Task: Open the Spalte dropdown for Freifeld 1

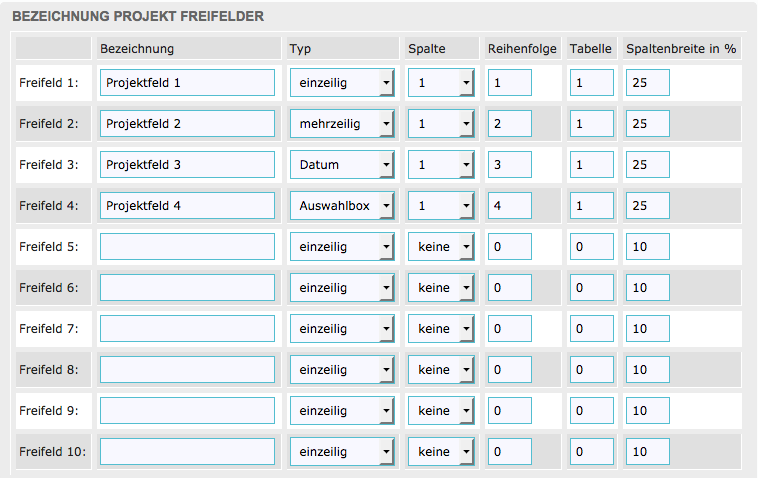Action: click(441, 82)
